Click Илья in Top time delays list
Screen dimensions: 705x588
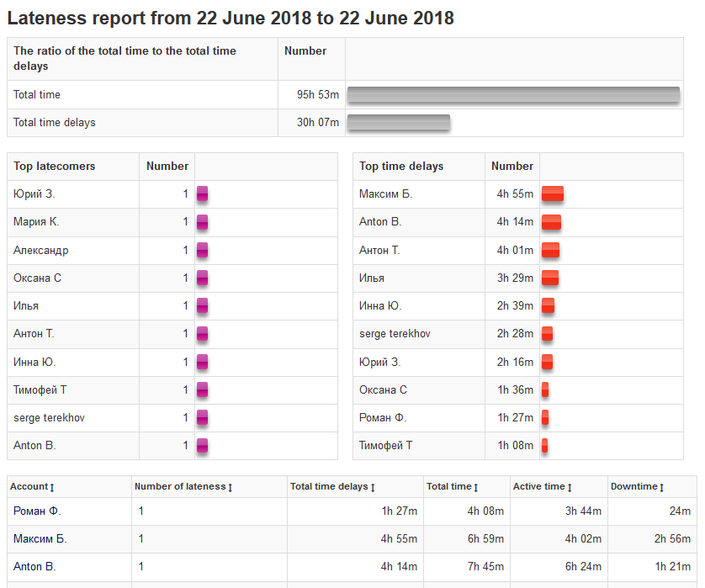coord(372,278)
